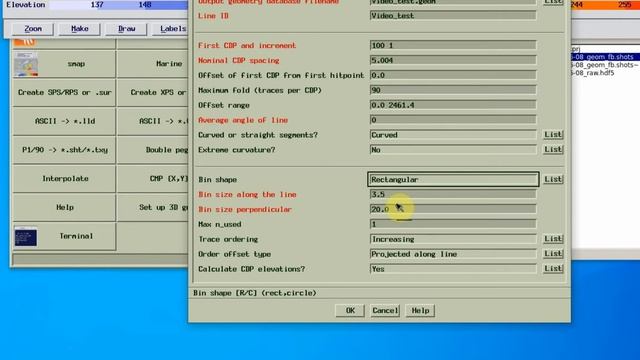Click Trace ordering field Increasing

click(x=453, y=239)
